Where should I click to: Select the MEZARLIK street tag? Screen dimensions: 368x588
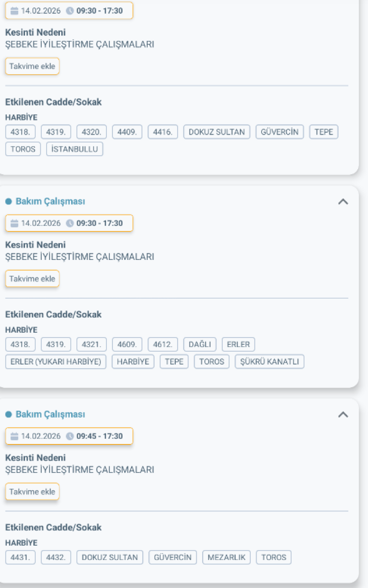(226, 558)
